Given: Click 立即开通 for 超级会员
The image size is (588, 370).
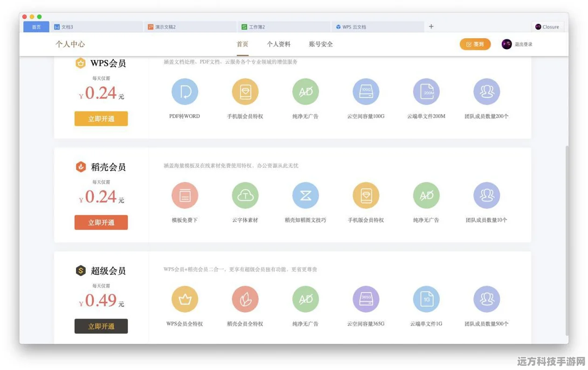Looking at the screenshot, I should click(101, 326).
